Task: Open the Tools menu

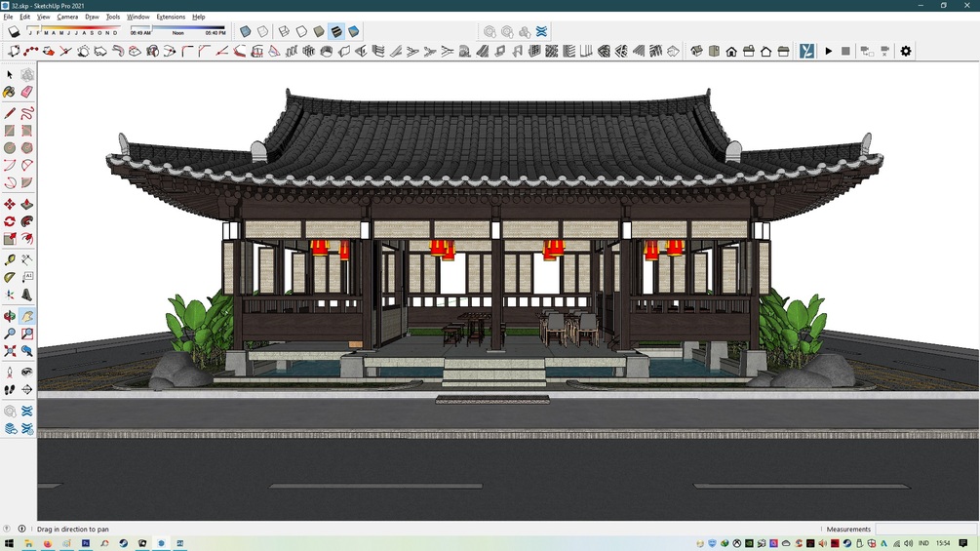Action: point(113,17)
